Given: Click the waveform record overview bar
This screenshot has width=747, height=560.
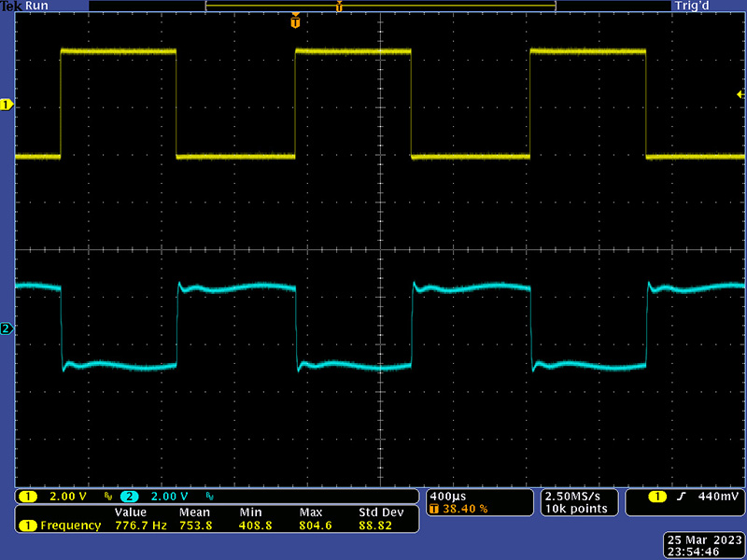Looking at the screenshot, I should pos(380,6).
